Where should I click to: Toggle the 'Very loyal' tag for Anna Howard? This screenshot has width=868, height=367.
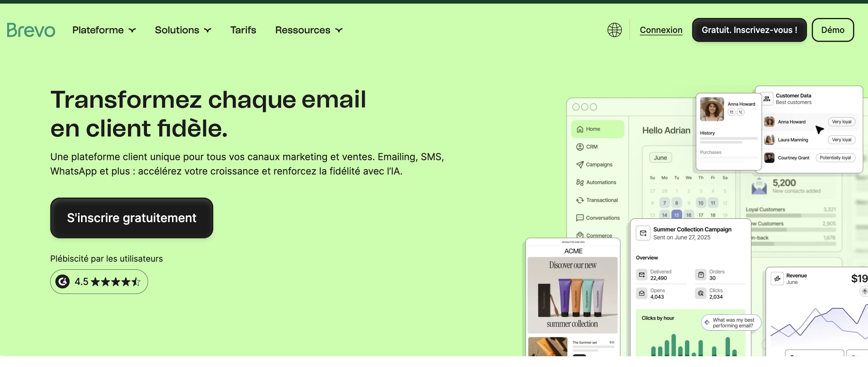click(842, 122)
